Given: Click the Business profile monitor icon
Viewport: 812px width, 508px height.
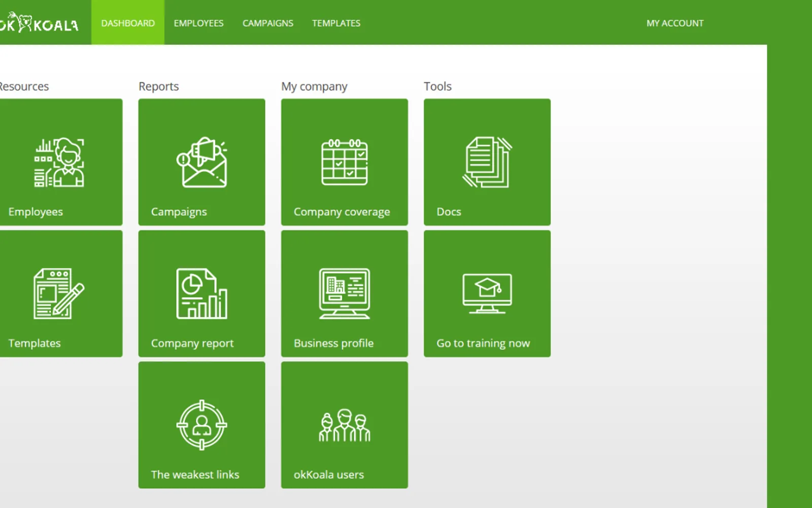Looking at the screenshot, I should click(x=345, y=294).
